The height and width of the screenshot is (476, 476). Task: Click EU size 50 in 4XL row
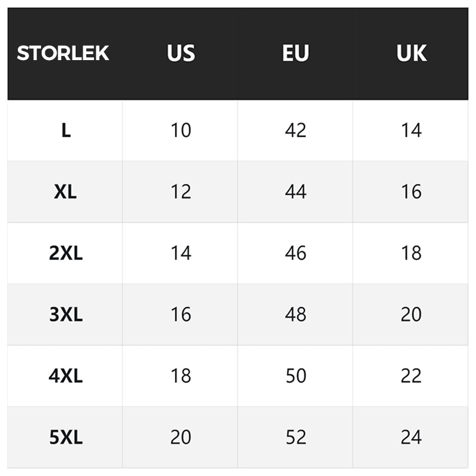296,376
